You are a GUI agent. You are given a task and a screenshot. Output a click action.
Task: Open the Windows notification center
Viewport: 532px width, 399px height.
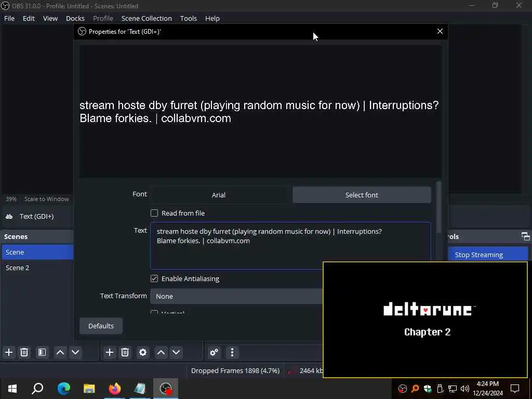[x=515, y=389]
